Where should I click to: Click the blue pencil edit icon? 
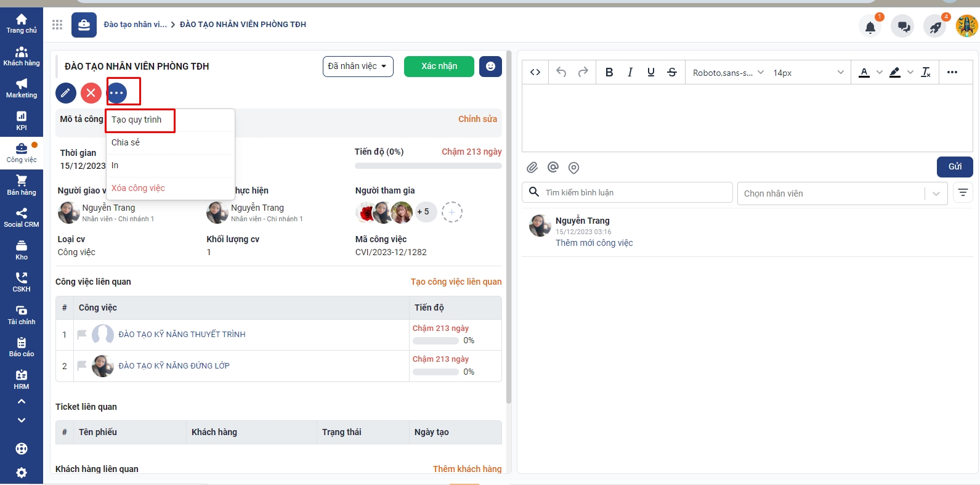click(x=66, y=93)
